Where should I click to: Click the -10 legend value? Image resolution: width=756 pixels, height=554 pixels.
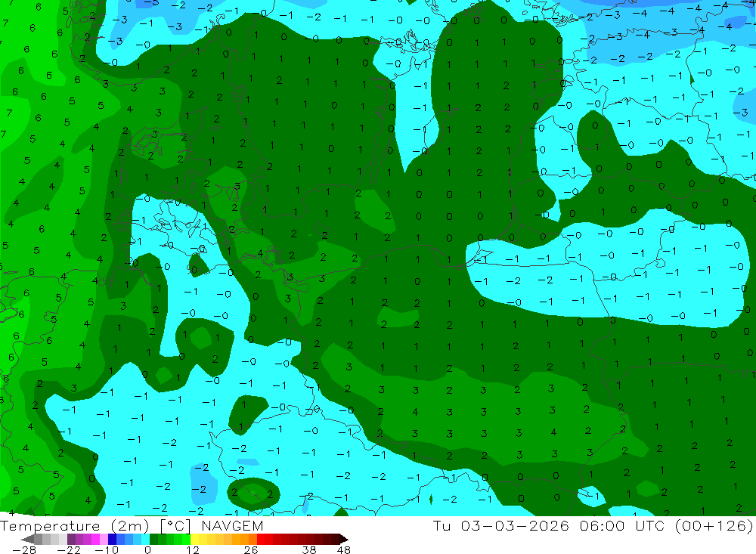[x=107, y=549]
